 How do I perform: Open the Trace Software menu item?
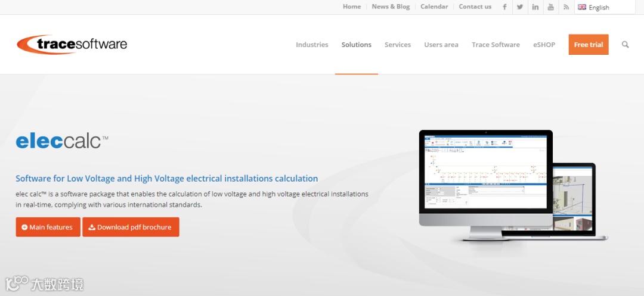[496, 45]
